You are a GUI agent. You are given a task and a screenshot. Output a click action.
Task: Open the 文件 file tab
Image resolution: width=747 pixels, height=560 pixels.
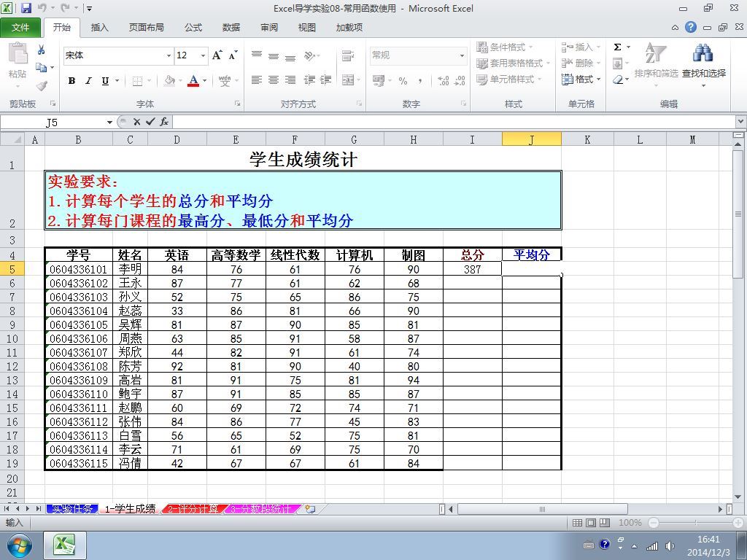pyautogui.click(x=20, y=28)
